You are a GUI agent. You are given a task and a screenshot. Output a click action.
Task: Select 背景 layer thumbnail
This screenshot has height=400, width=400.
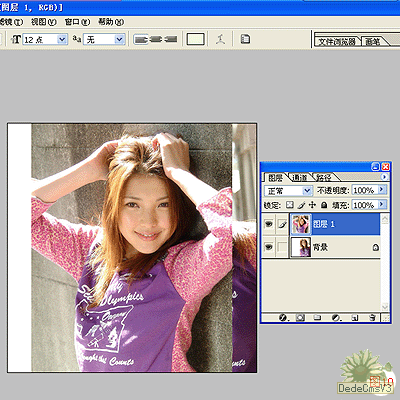coord(301,247)
